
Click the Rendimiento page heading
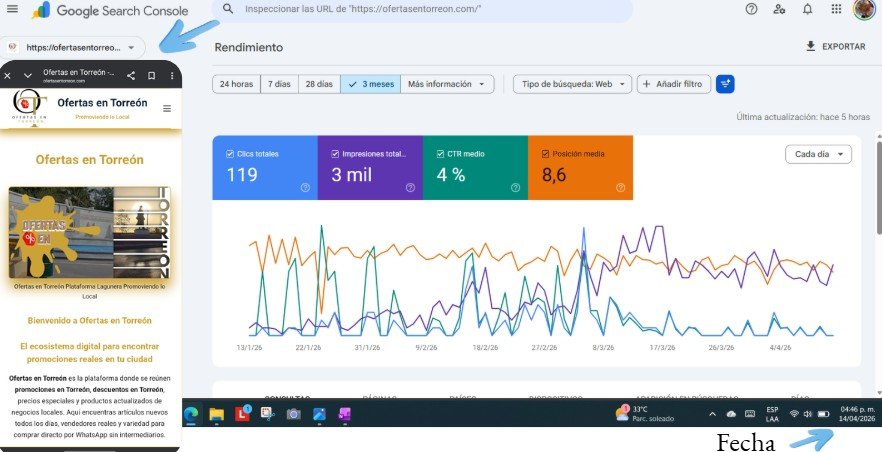[x=249, y=47]
